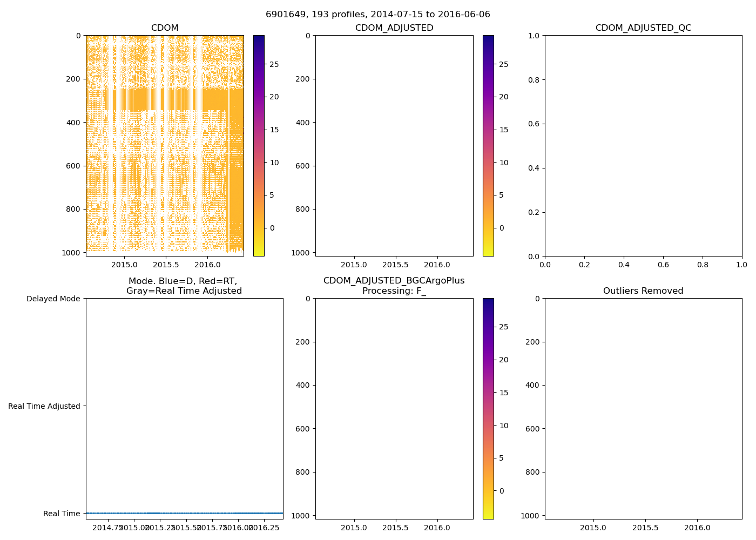
Task: Click the Real Time axis label
Action: 62,514
